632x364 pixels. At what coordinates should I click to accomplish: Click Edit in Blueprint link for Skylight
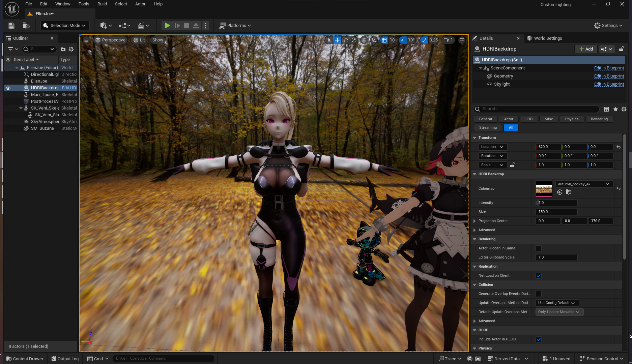tap(609, 84)
